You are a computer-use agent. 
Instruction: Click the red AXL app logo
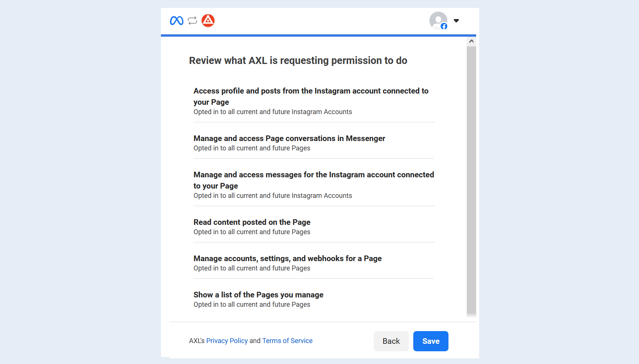point(208,21)
